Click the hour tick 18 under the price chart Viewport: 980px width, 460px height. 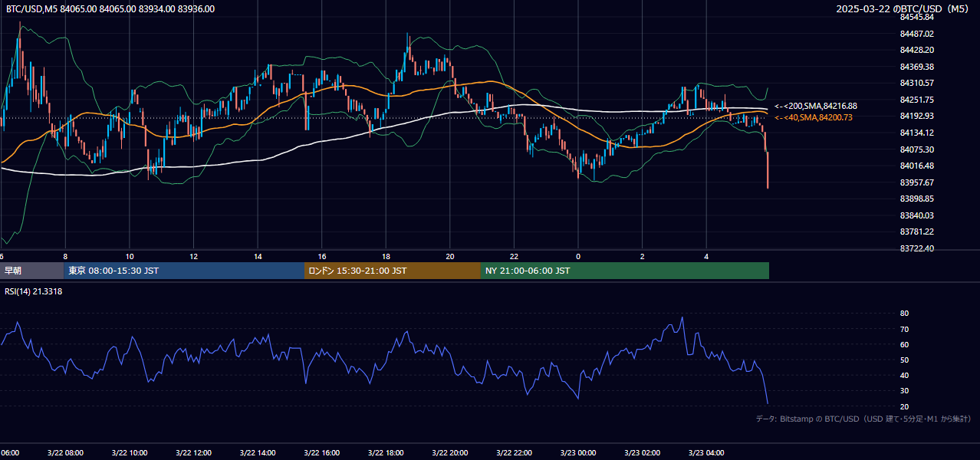click(x=386, y=256)
